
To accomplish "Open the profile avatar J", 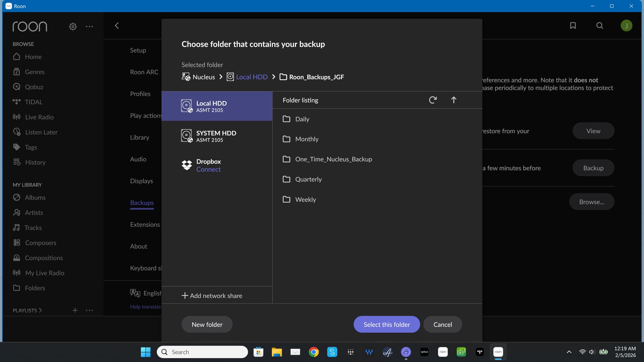I will [626, 25].
